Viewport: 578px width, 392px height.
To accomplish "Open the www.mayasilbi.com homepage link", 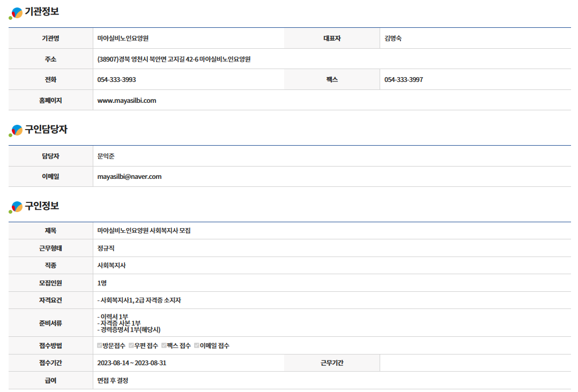I will click(x=127, y=100).
